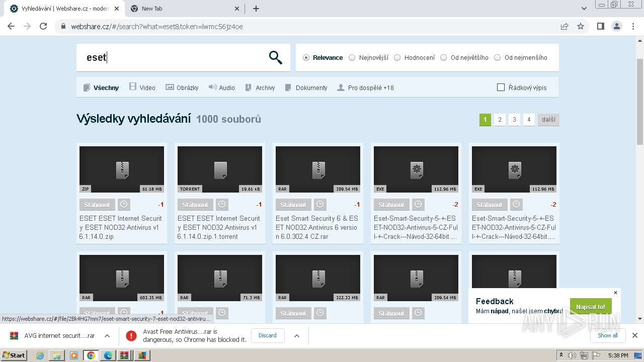Close the downloads bar
Image resolution: width=644 pixels, height=362 pixels.
[635, 335]
